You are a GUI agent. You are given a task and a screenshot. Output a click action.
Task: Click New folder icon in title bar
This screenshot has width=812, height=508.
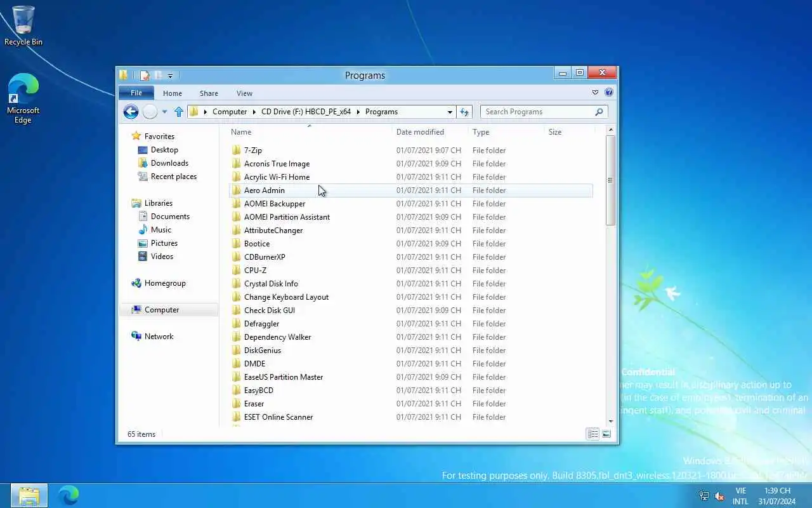[158, 76]
